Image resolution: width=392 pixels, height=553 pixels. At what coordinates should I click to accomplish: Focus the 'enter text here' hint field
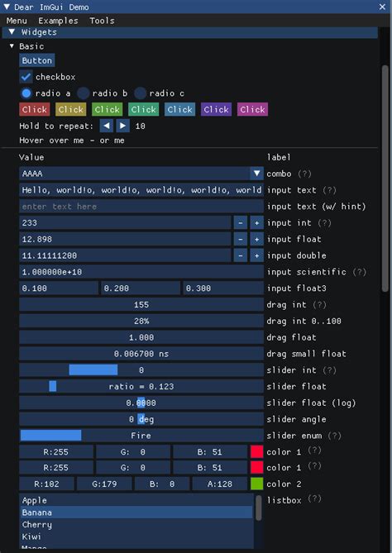tap(141, 207)
